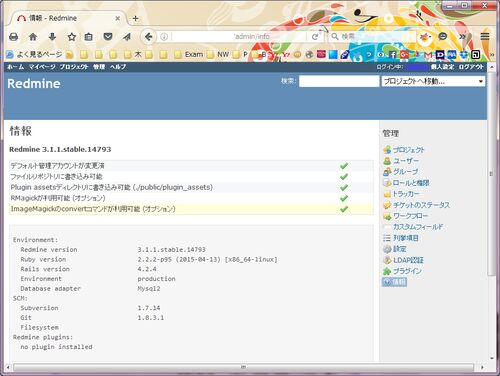Click the Redmine search input field
The width and height of the screenshot is (500, 376).
[x=339, y=81]
